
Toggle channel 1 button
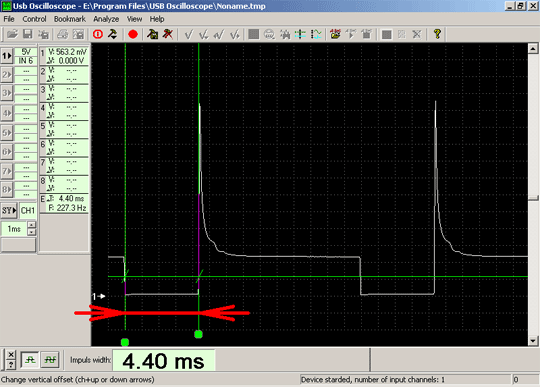[x=7, y=56]
